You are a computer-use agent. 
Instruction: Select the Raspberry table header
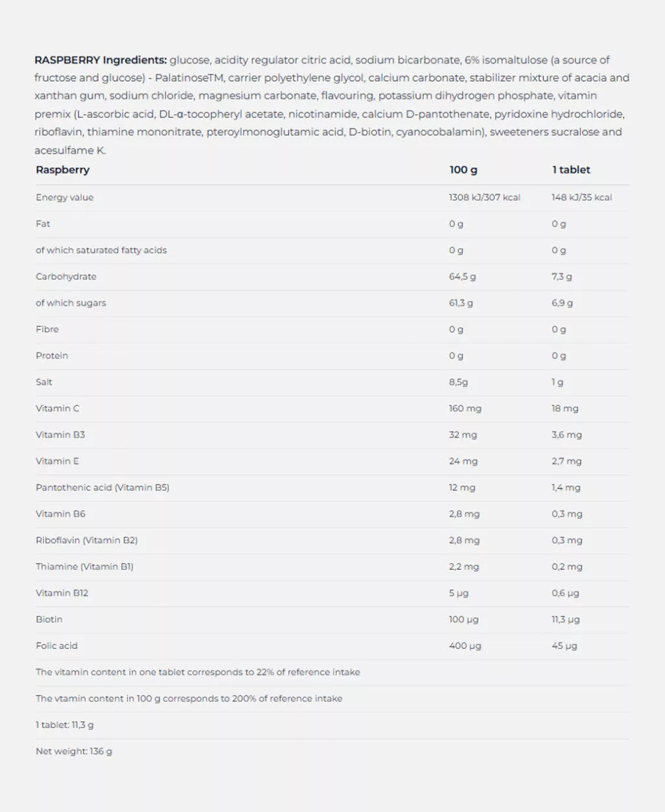tap(62, 170)
